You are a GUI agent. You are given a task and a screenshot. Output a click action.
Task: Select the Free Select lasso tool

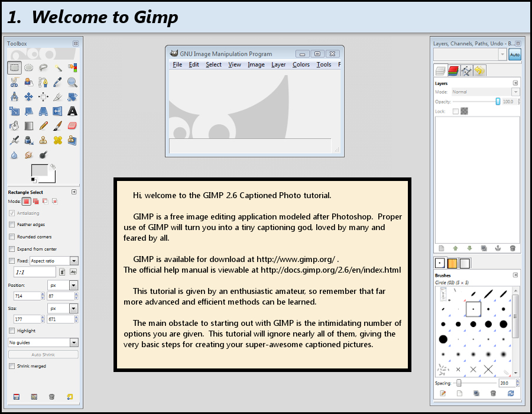click(x=44, y=67)
